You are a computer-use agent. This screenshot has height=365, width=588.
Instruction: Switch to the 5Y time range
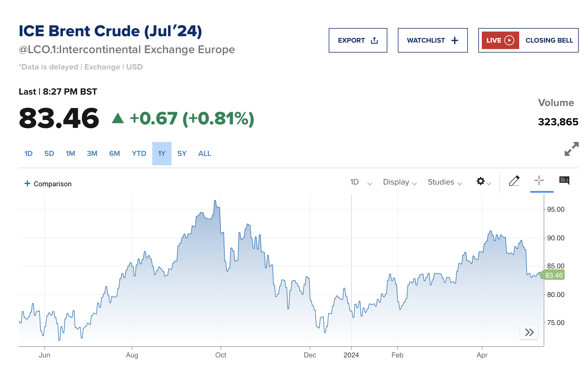(182, 154)
